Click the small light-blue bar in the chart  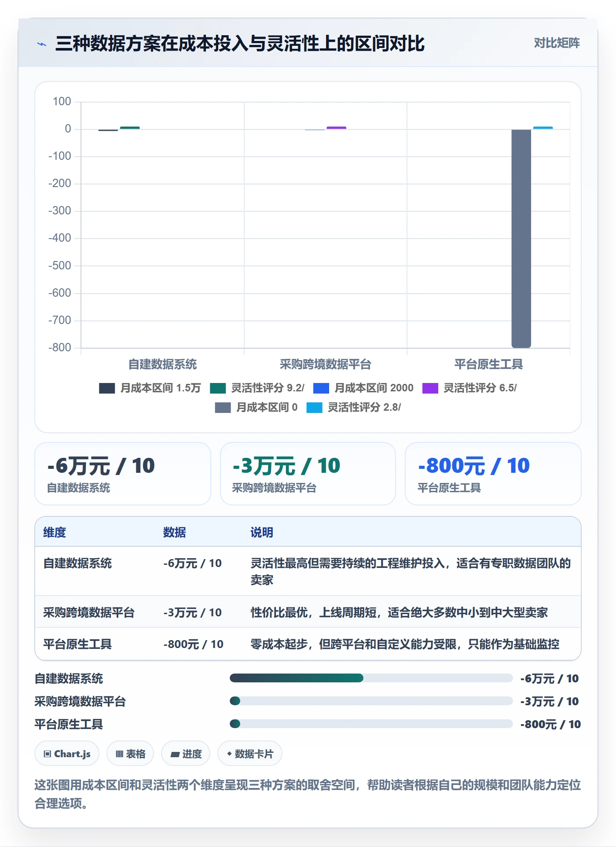point(543,128)
